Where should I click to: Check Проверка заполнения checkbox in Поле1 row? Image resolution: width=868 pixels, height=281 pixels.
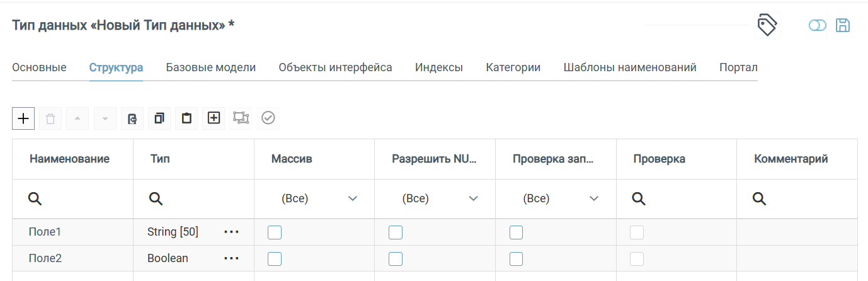point(516,232)
